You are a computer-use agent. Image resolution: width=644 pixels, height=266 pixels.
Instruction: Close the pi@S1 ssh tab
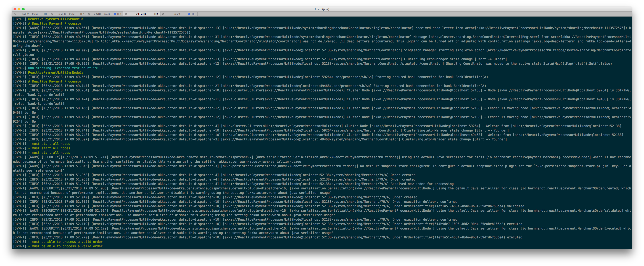[x=89, y=14]
